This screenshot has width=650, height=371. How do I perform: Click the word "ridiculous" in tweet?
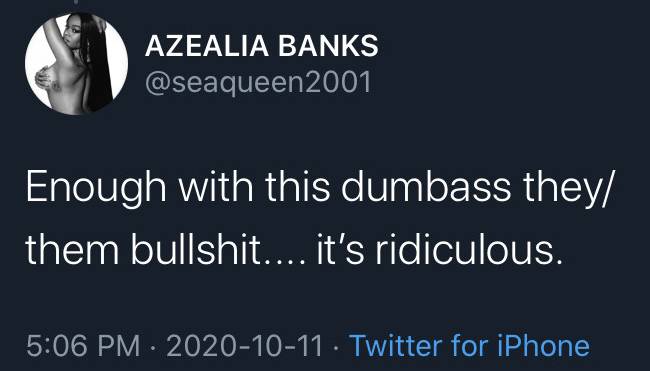pos(469,251)
